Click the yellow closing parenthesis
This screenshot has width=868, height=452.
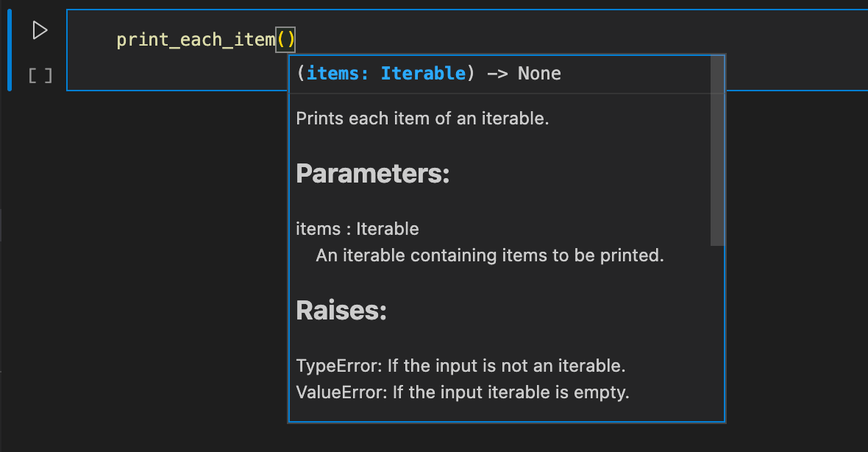click(291, 40)
